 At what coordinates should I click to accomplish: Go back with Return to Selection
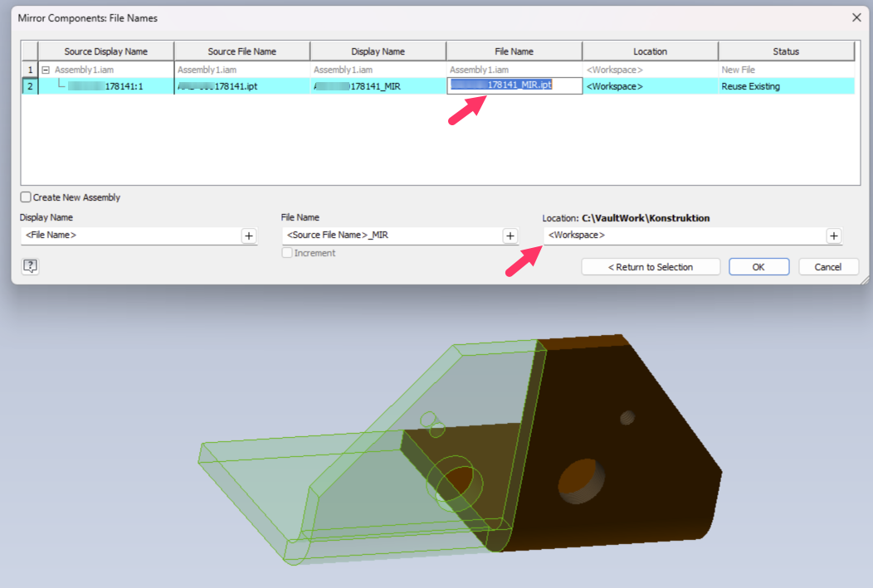click(651, 267)
